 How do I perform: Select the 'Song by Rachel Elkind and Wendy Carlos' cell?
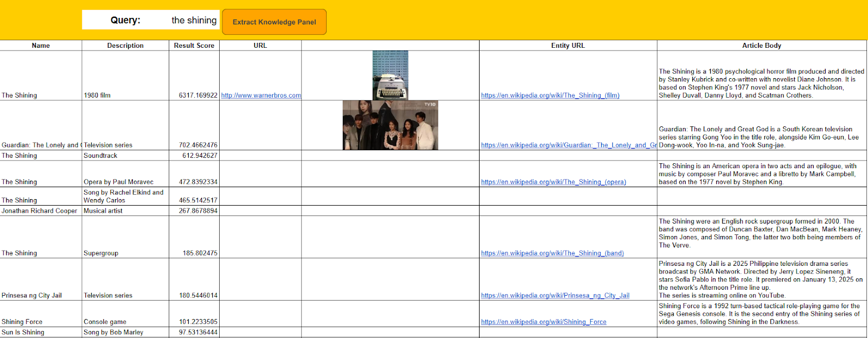125,196
